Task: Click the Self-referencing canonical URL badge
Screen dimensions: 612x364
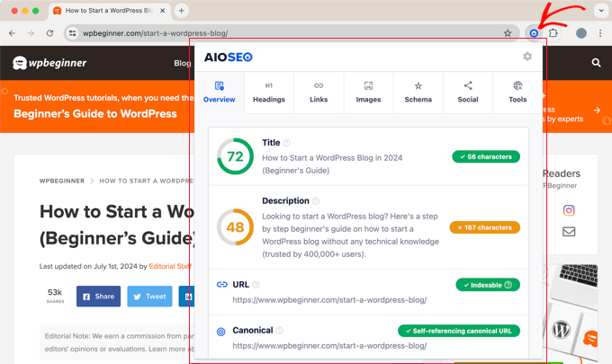Action: [459, 331]
